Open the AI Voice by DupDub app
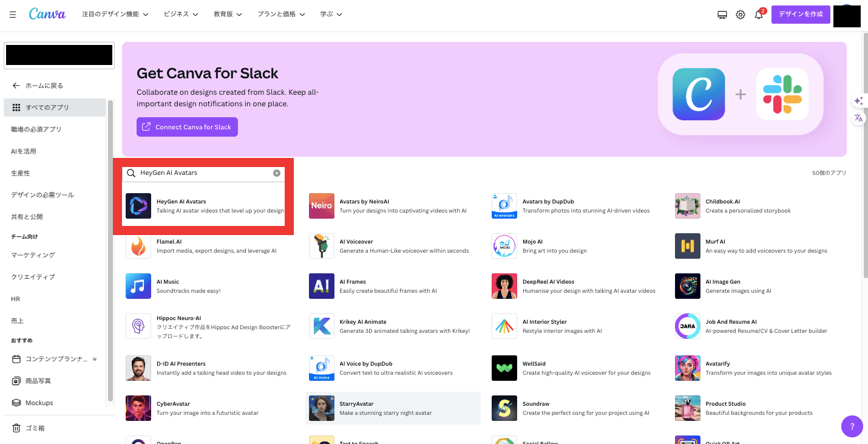The height and width of the screenshot is (444, 868). pos(322,368)
